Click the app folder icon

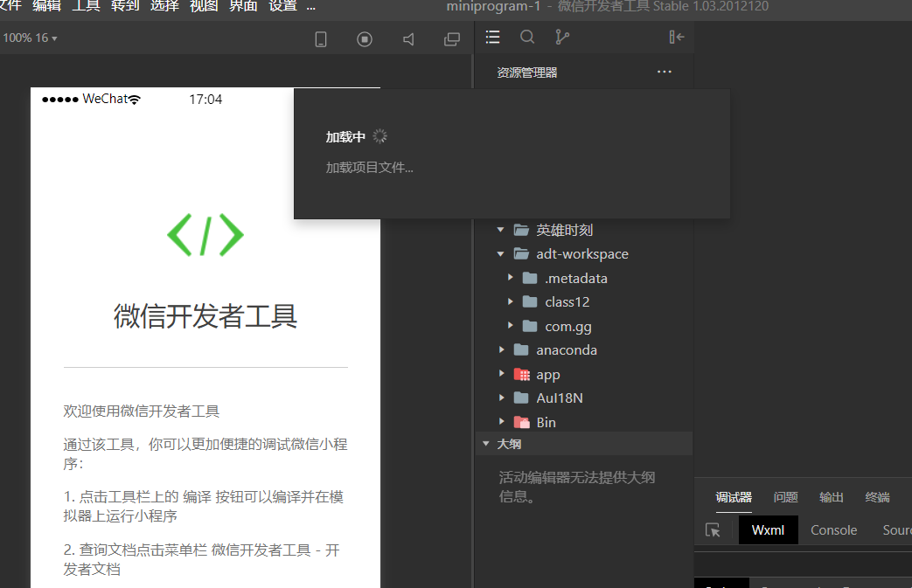tap(522, 375)
